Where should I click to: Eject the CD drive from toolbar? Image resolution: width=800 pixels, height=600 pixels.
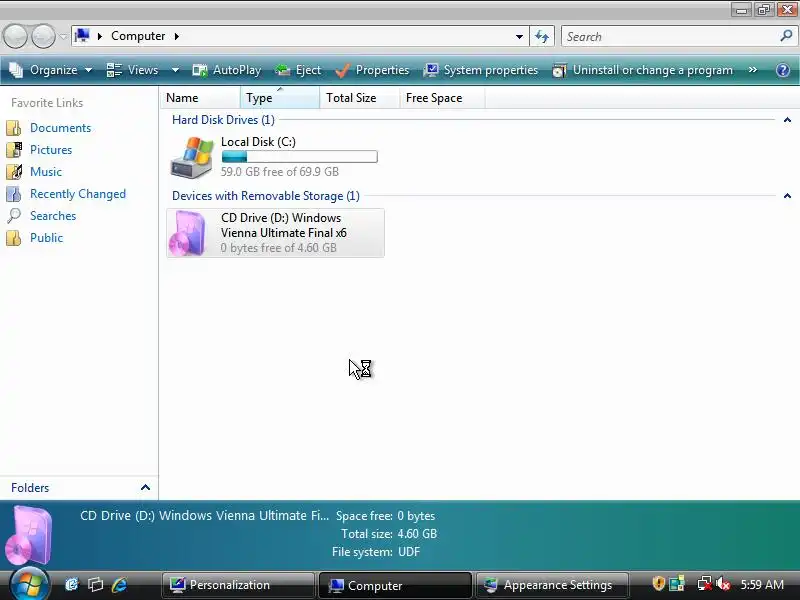point(298,70)
